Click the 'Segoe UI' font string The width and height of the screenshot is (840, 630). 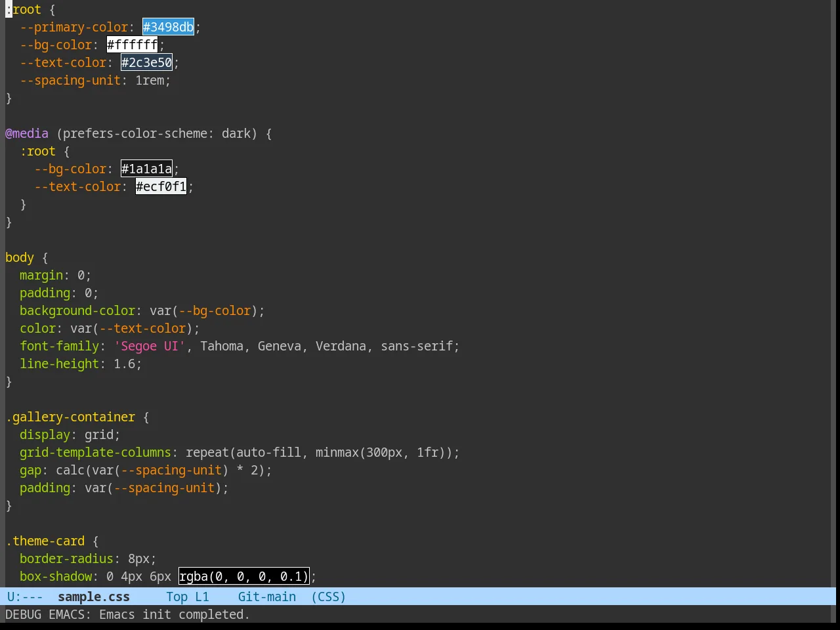(x=150, y=346)
